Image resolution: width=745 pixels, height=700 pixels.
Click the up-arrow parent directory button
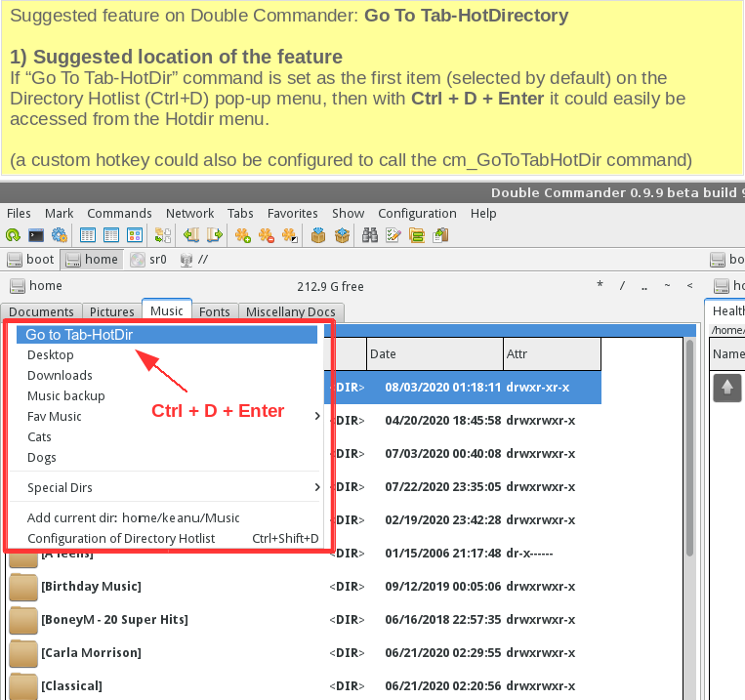[x=727, y=388]
